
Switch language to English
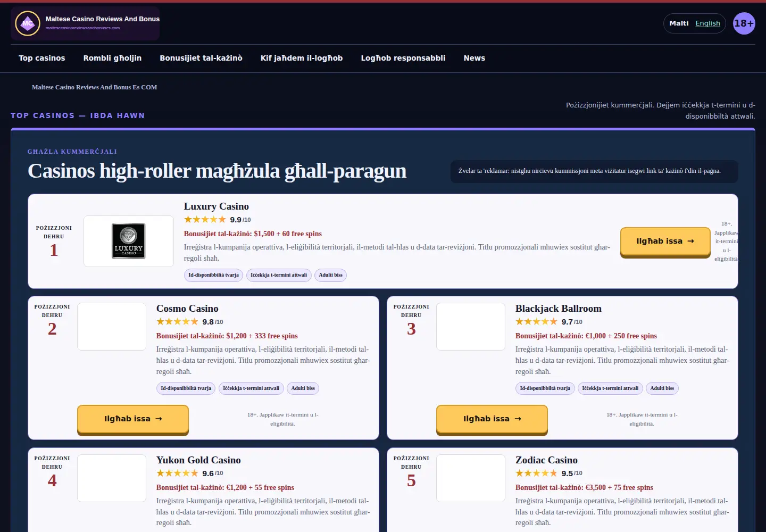(707, 23)
